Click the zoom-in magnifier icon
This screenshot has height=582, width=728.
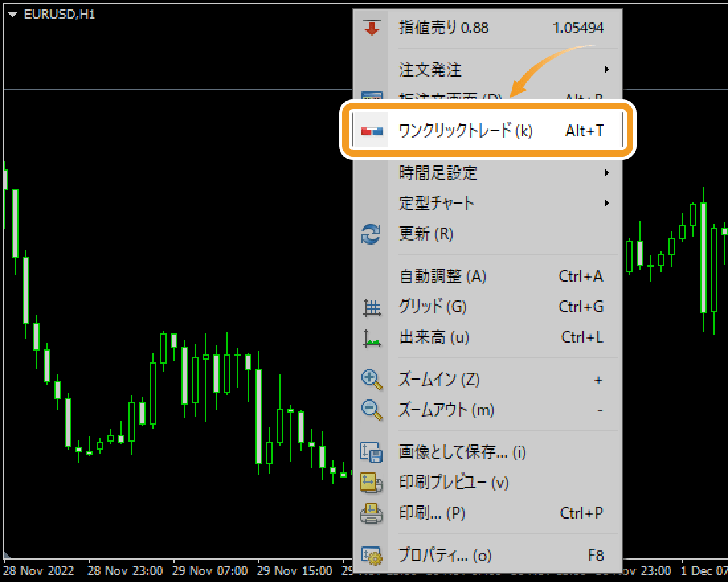372,380
